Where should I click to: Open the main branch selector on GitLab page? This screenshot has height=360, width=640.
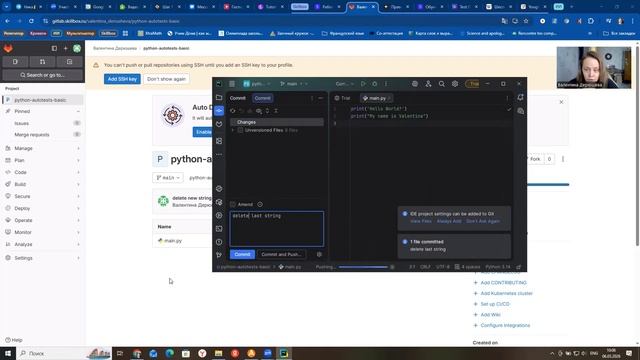tap(168, 178)
